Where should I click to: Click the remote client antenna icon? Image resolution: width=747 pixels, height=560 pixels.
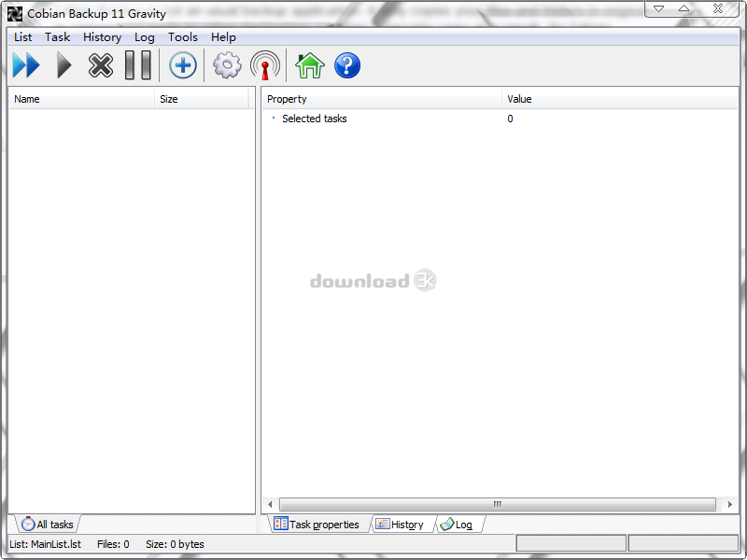tap(265, 65)
